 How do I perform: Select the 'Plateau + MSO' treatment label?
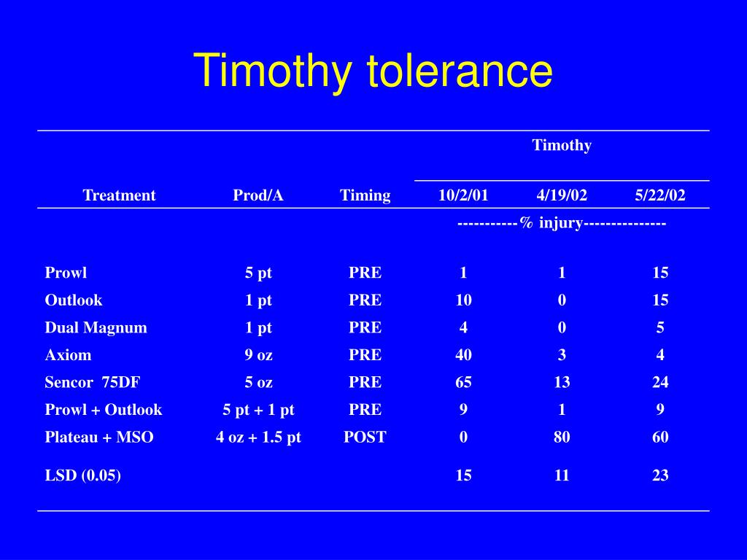click(x=99, y=437)
